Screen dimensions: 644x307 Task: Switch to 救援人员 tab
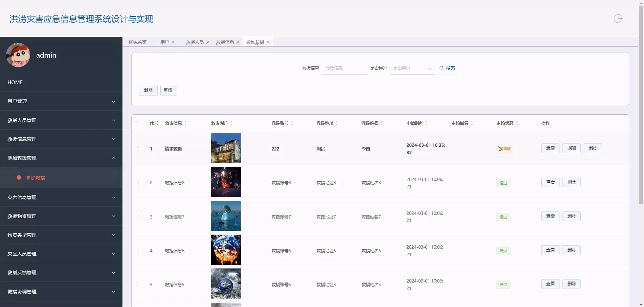195,42
